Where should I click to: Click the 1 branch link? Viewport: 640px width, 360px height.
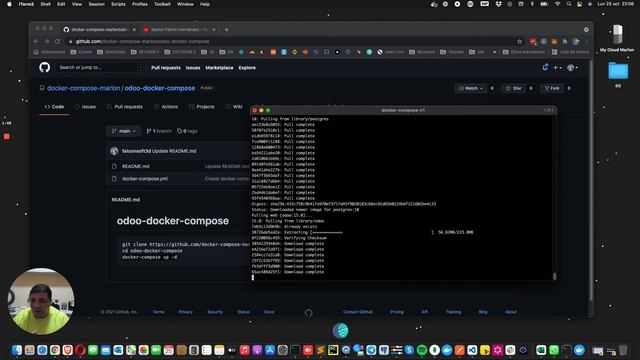pos(159,131)
